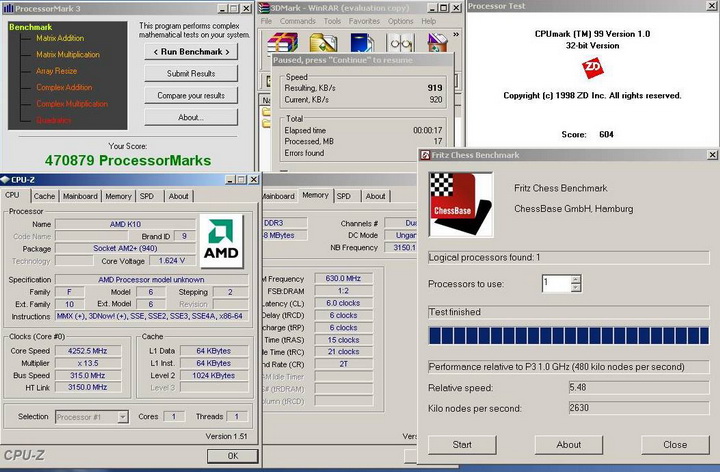Open the Tools menu in WinRAR
Image resolution: width=720 pixels, height=472 pixels.
point(332,21)
